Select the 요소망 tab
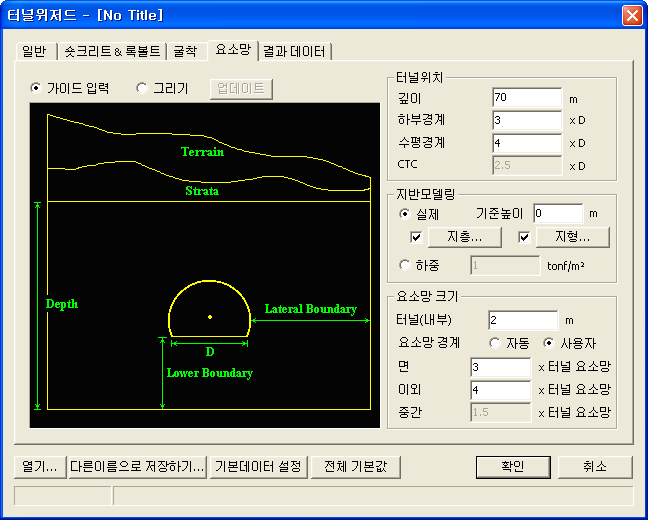The width and height of the screenshot is (648, 520). [x=233, y=50]
